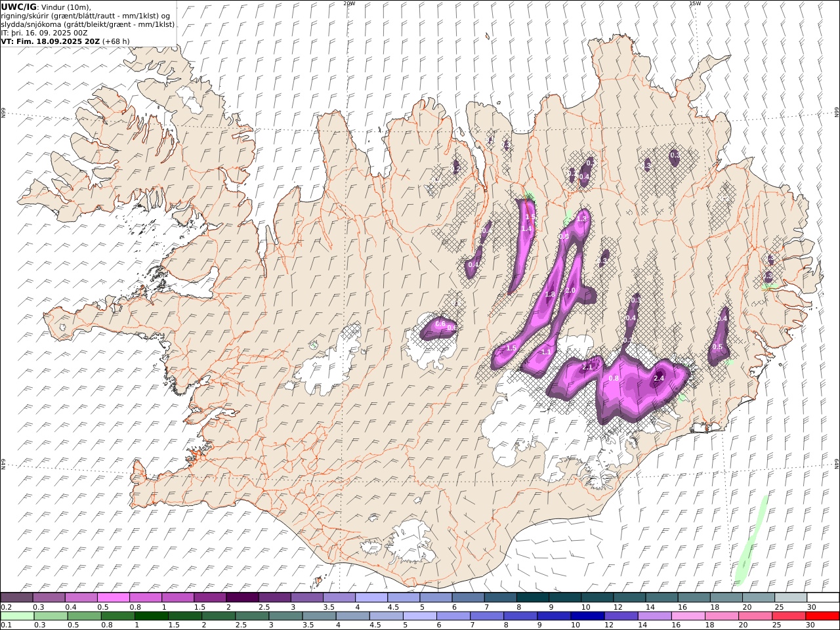Click the 1.4 precipitation value on the map
The width and height of the screenshot is (840, 630).
point(526,229)
